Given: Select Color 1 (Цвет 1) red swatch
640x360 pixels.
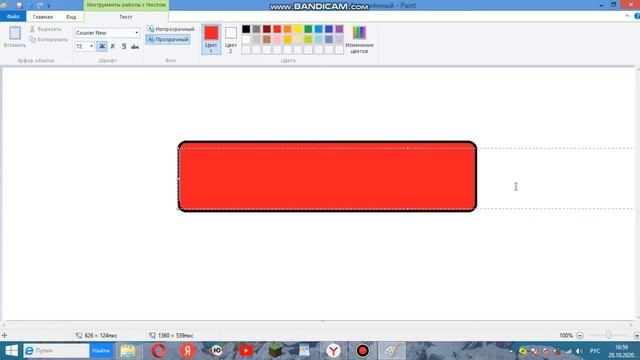Looking at the screenshot, I should 211,39.
